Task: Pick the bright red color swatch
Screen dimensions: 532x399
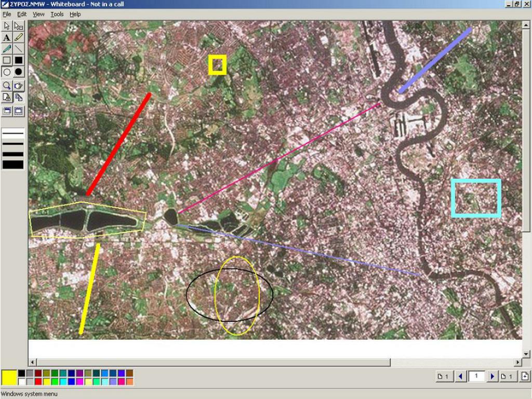Action: tap(38, 382)
